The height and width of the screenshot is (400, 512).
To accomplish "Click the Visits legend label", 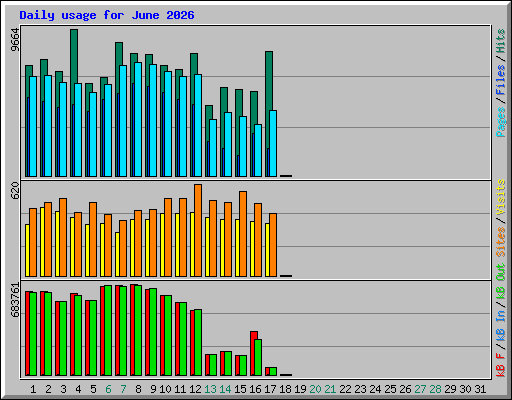I will point(501,197).
